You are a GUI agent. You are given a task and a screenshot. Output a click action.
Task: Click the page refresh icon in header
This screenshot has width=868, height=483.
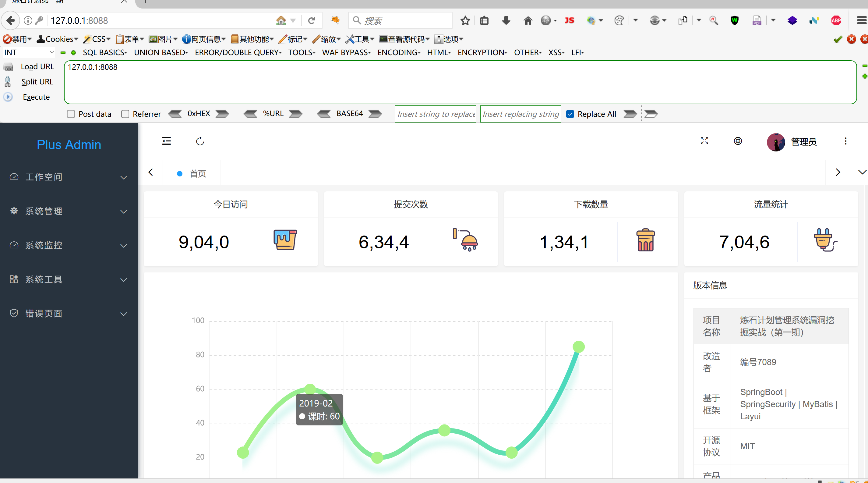pos(200,141)
